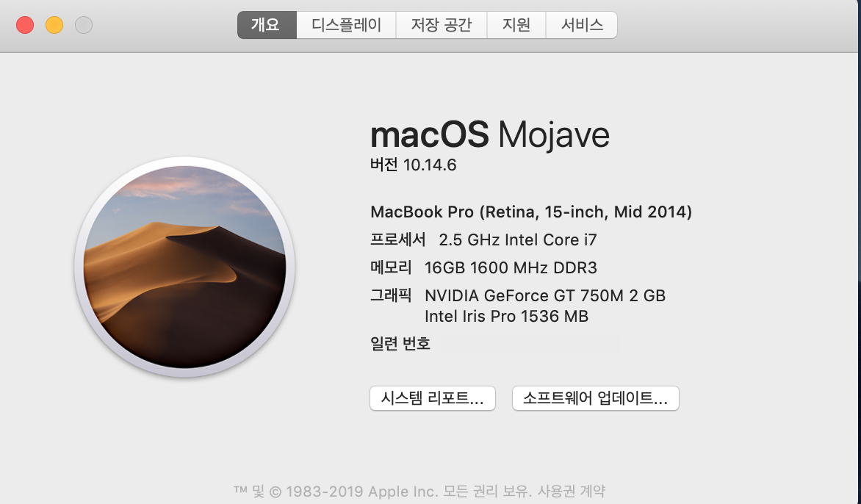Click the 버전 10.14.6 version text
Image resolution: width=861 pixels, height=504 pixels.
[413, 165]
